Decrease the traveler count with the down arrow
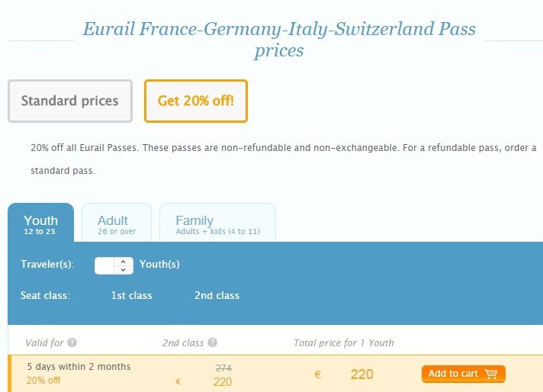Viewport: 543px width, 392px height. [124, 269]
